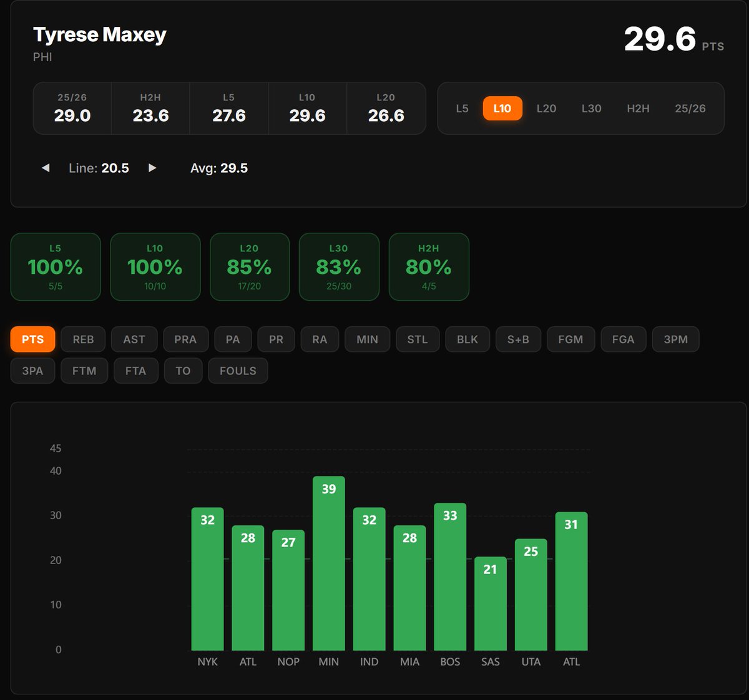This screenshot has width=749, height=700.
Task: Click the MIN bar showing 39 points
Action: (x=329, y=563)
